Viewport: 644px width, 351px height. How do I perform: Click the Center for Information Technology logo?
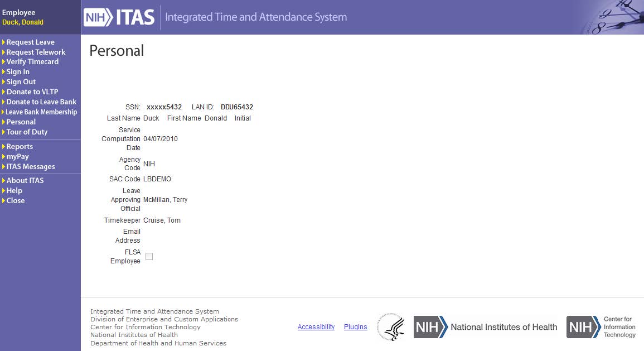(601, 327)
